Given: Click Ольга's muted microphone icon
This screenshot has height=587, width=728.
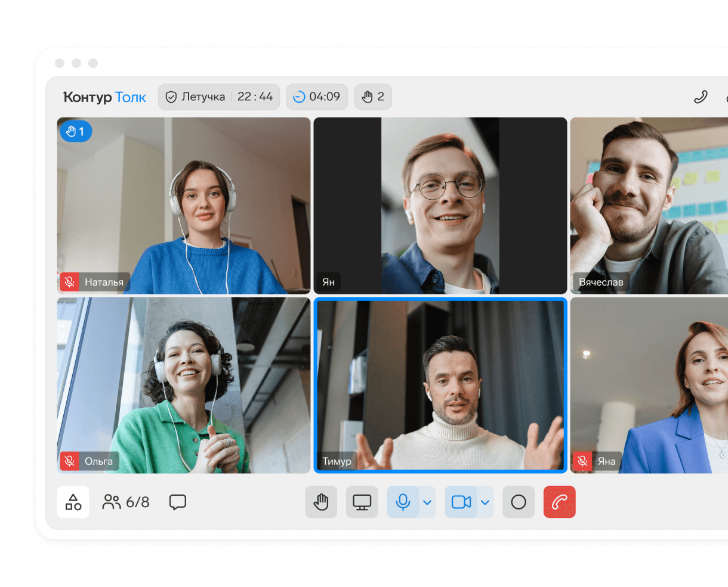Looking at the screenshot, I should coord(70,461).
